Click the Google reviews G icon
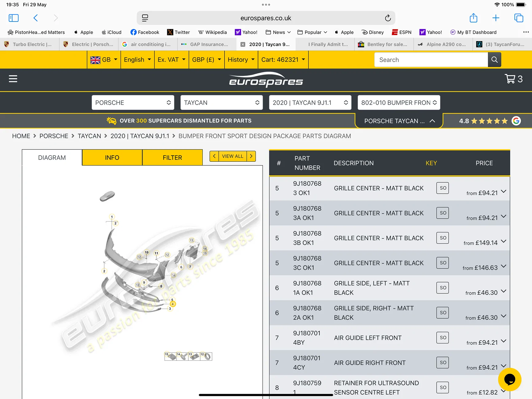The width and height of the screenshot is (532, 399). [x=516, y=121]
